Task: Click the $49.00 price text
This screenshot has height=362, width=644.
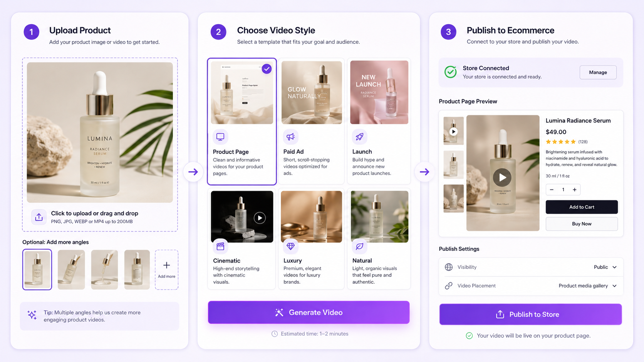Action: point(556,132)
